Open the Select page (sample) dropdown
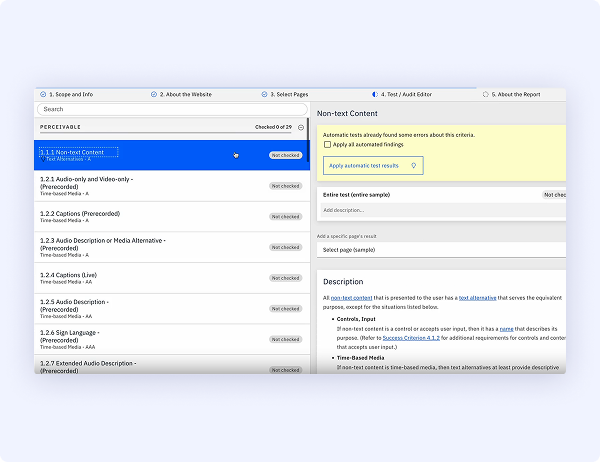The width and height of the screenshot is (600, 462). [440, 249]
